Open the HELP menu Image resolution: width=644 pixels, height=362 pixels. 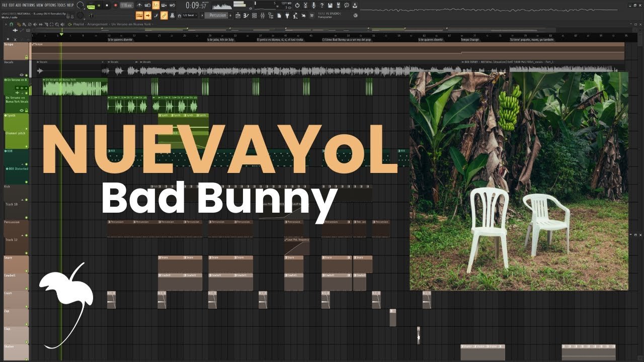pos(70,5)
